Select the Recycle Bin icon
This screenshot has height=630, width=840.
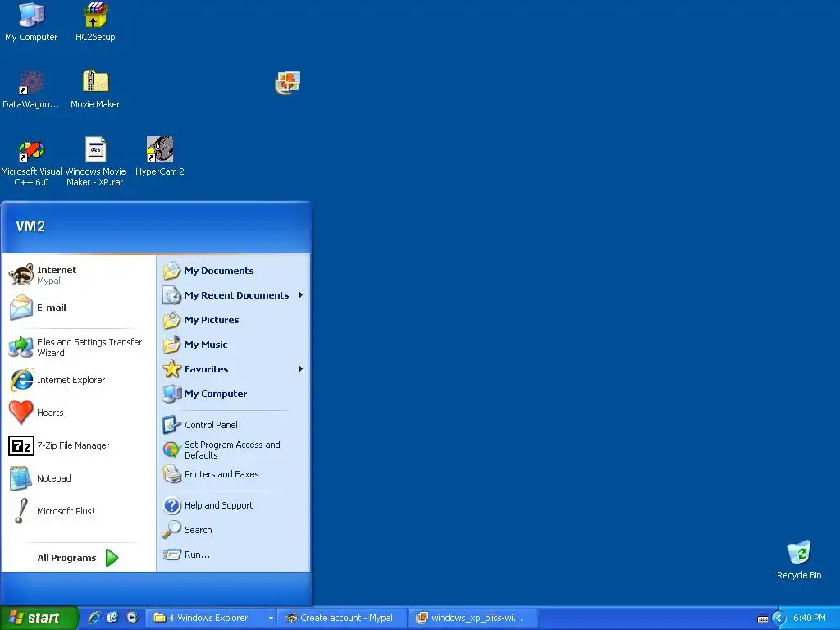[x=799, y=559]
